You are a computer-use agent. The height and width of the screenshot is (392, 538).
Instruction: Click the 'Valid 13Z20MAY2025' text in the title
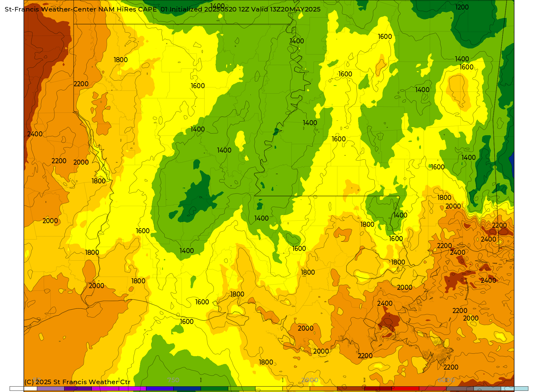tap(286, 9)
